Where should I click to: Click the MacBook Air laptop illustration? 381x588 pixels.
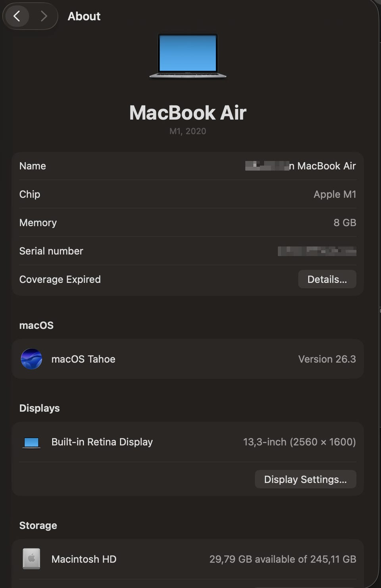pos(188,56)
